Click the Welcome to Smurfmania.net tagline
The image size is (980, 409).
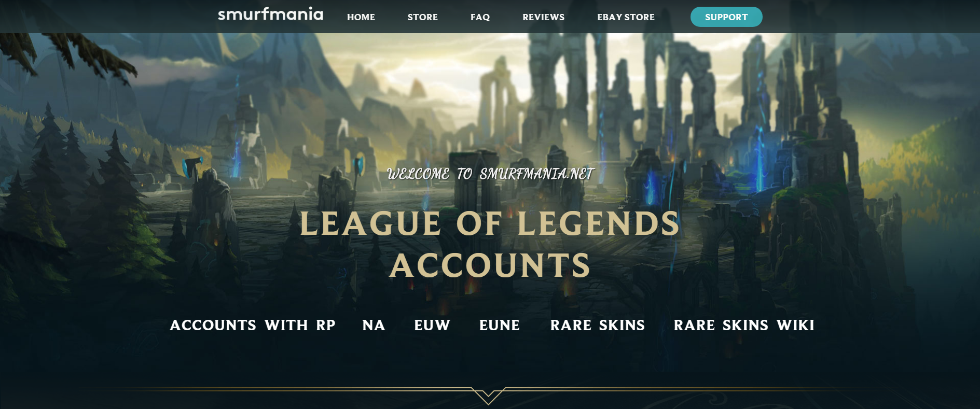[x=490, y=174]
